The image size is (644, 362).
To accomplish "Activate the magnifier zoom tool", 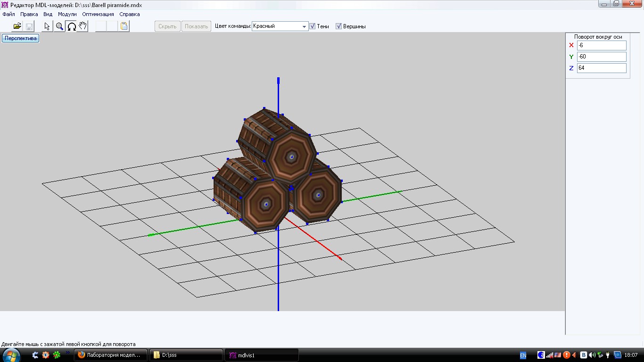I will tap(59, 26).
